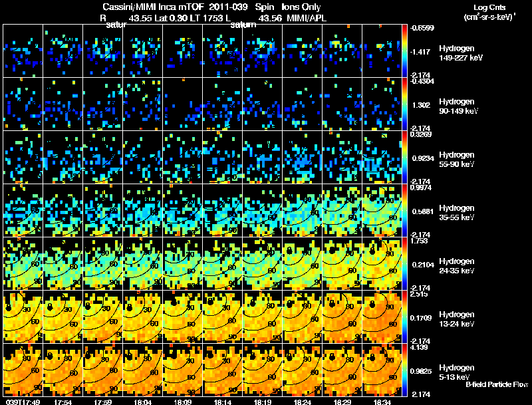Click the time axis label '18:14'
The image size is (532, 405).
[223, 402]
